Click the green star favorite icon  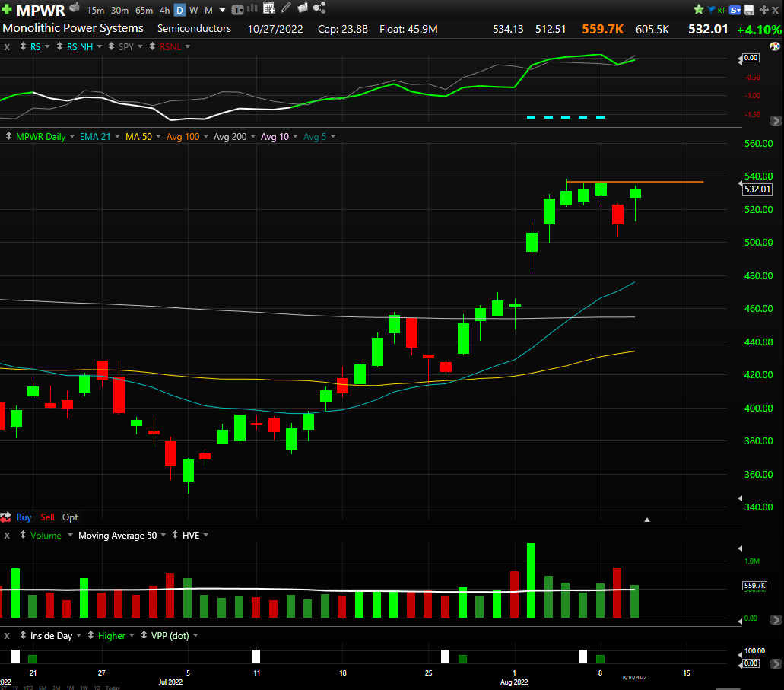coord(699,9)
